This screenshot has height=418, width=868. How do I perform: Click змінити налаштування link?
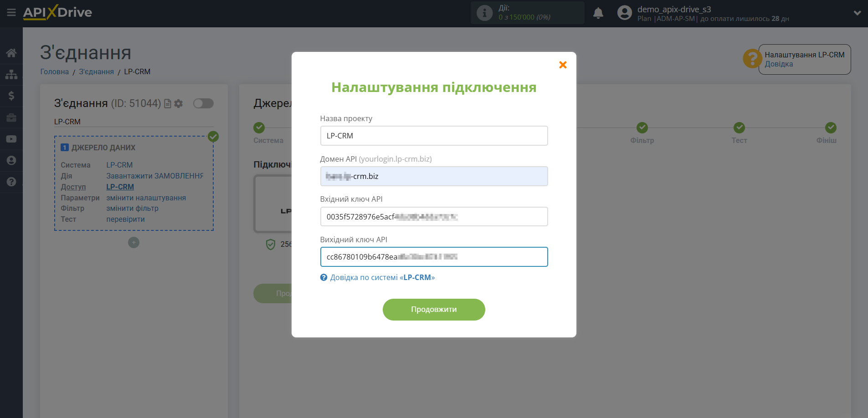coord(146,198)
